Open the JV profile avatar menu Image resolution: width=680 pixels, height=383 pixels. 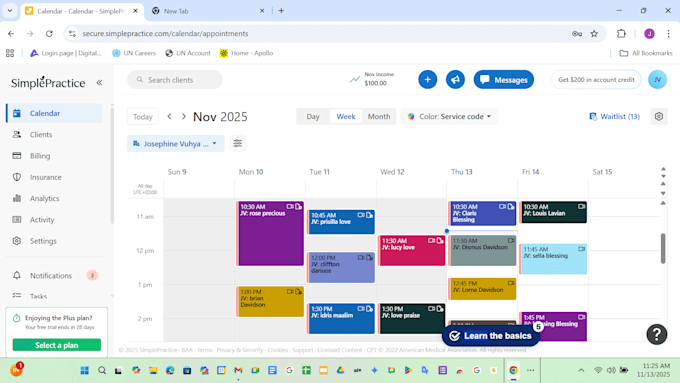coord(657,80)
